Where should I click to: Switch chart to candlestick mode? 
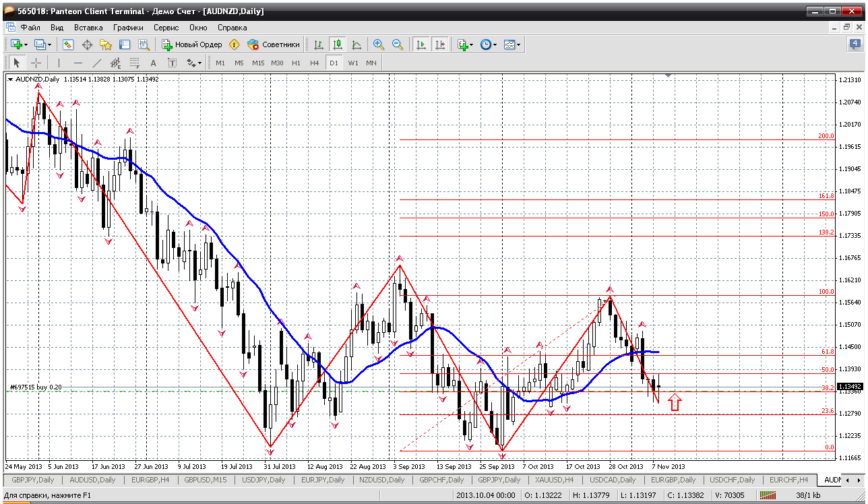pyautogui.click(x=338, y=44)
